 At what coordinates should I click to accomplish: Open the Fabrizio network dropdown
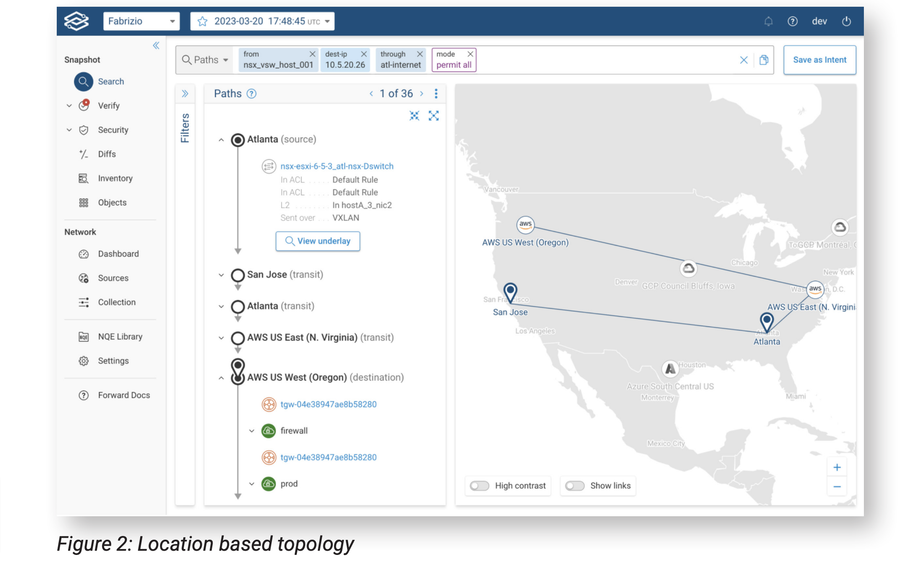click(141, 21)
